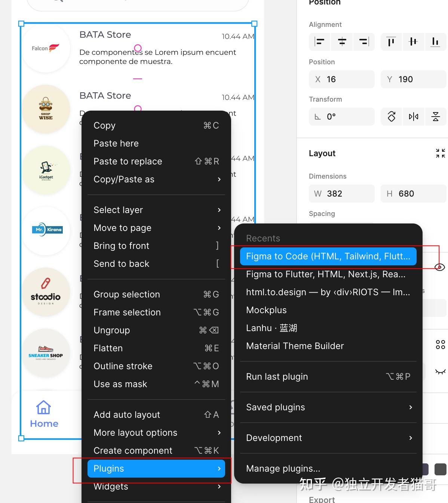
Task: Run the Figma to Code plugin from Recents
Action: (328, 256)
